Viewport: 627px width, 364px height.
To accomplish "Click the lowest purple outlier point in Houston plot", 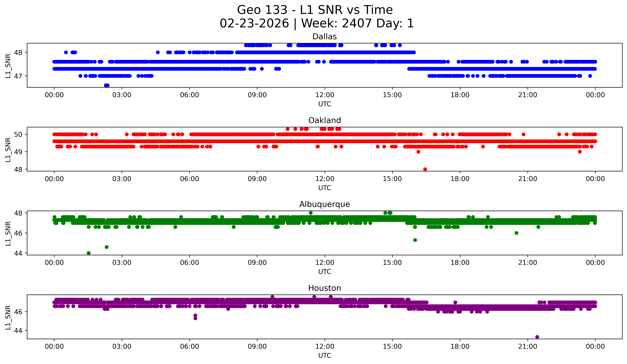I will pos(537,337).
